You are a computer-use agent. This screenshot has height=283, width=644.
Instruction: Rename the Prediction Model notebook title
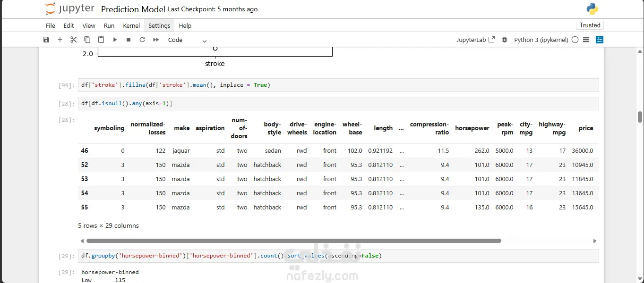tap(133, 9)
